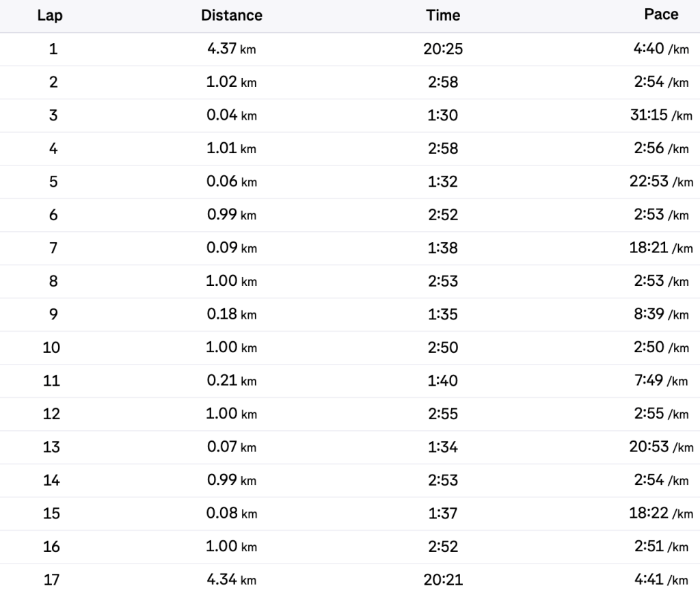700x595 pixels.
Task: Click the 4:41 /km pace value
Action: coord(661,580)
